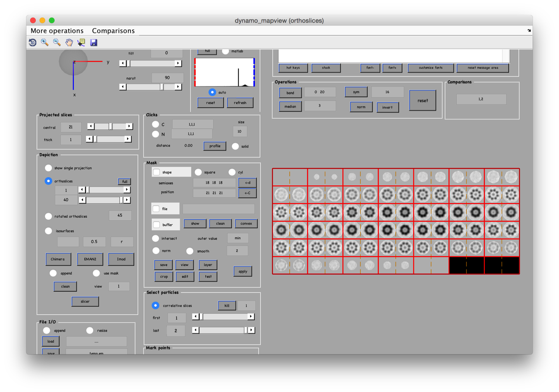Screen dimensions: 559x392
Task: Enable the shape mask checkbox
Action: (157, 172)
